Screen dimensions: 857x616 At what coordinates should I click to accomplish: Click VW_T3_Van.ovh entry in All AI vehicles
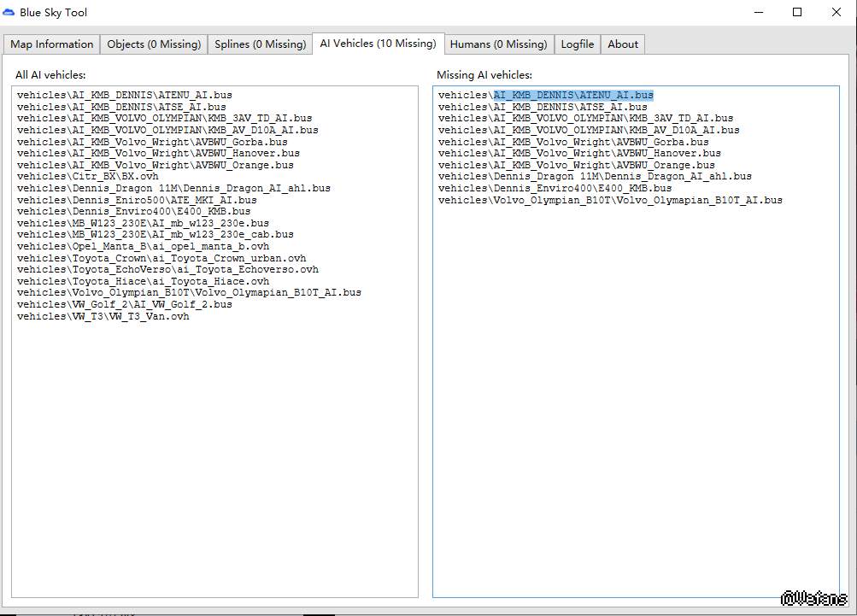click(x=103, y=316)
